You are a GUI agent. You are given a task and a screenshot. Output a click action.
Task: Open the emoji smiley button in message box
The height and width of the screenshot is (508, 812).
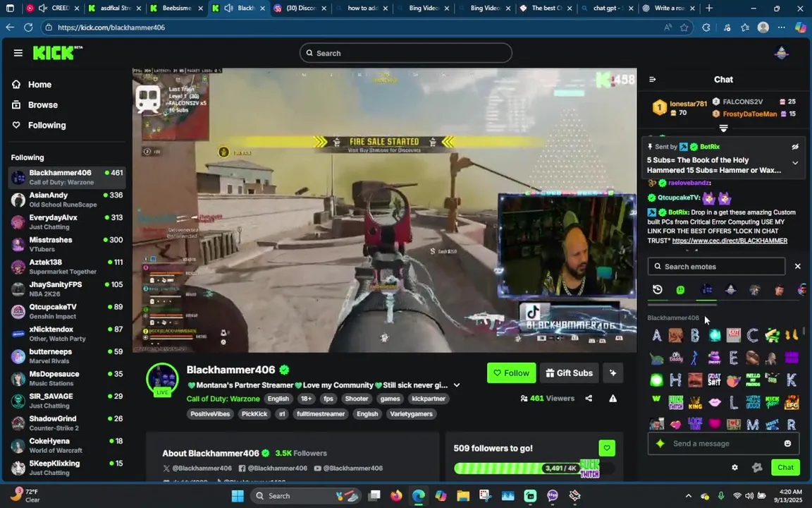pyautogui.click(x=787, y=443)
